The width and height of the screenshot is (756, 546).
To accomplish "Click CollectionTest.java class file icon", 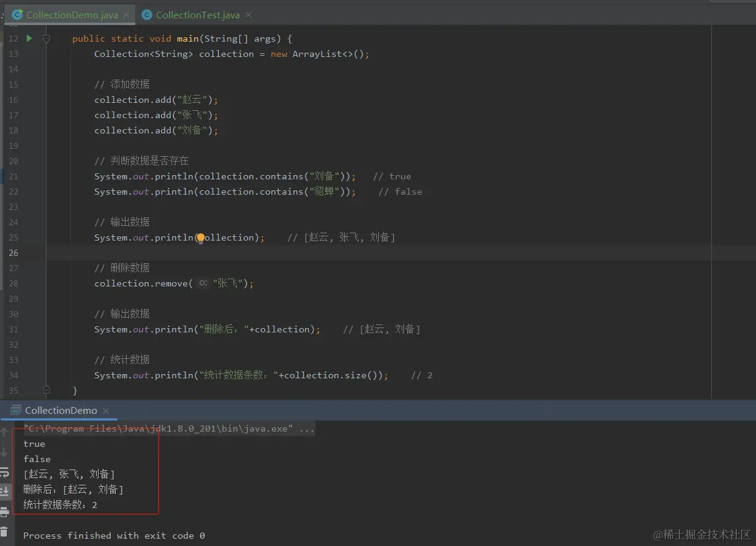I will click(147, 15).
